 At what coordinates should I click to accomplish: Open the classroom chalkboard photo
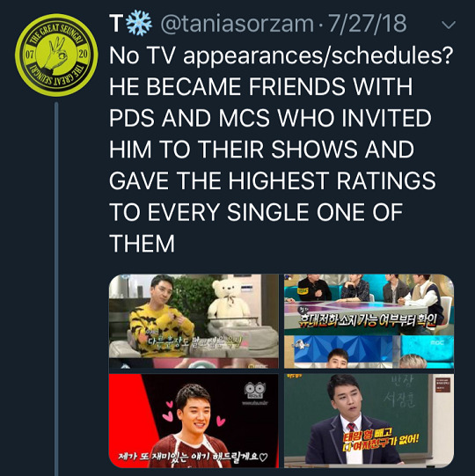tap(369, 421)
